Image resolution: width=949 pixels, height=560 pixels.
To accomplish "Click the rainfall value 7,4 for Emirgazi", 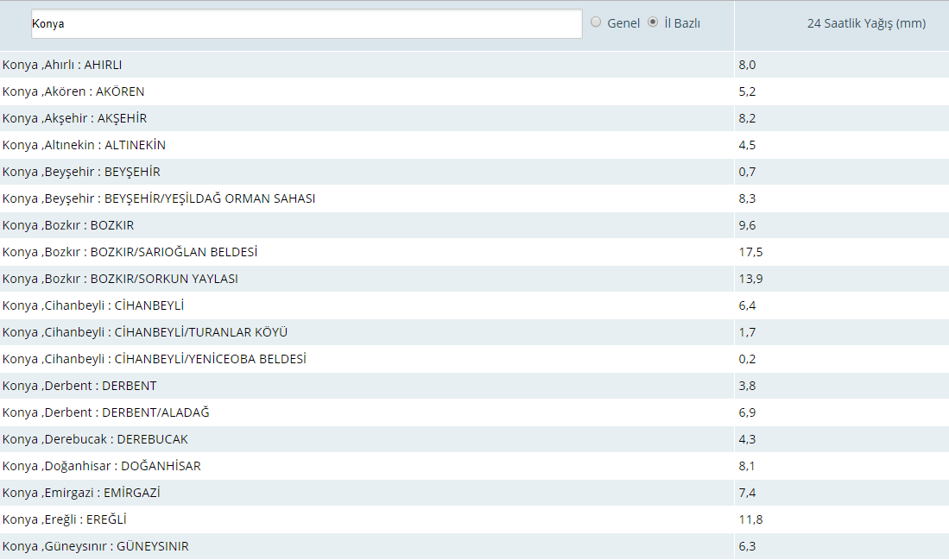I will click(747, 493).
